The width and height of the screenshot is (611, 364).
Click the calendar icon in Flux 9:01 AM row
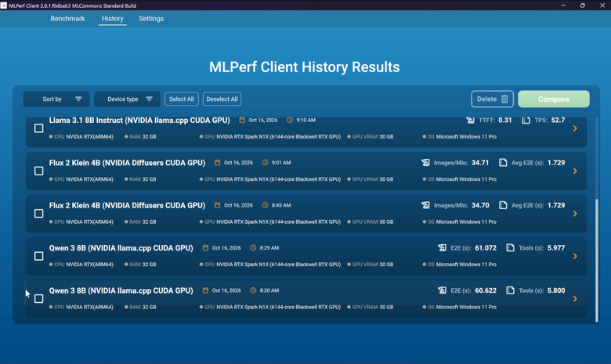click(x=218, y=162)
